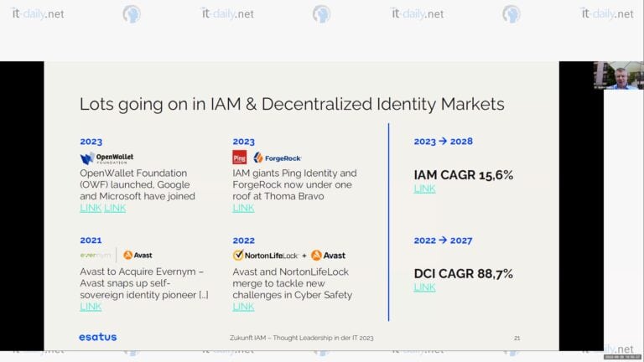The height and width of the screenshot is (362, 644).
Task: Click 'Avast to Acquire Evernym' paragraph
Action: [144, 283]
